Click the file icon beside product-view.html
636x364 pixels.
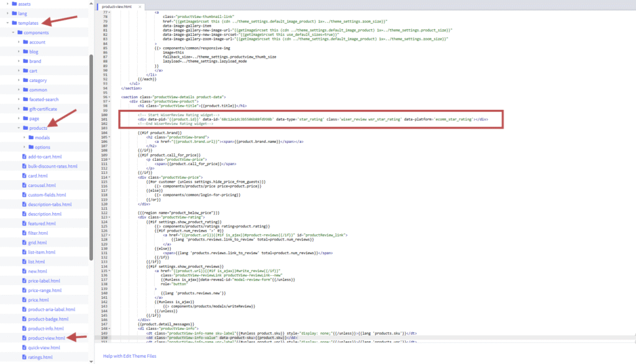pos(25,338)
